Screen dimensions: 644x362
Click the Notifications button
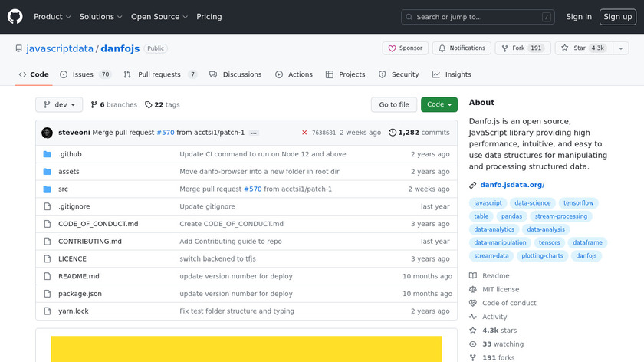[462, 48]
